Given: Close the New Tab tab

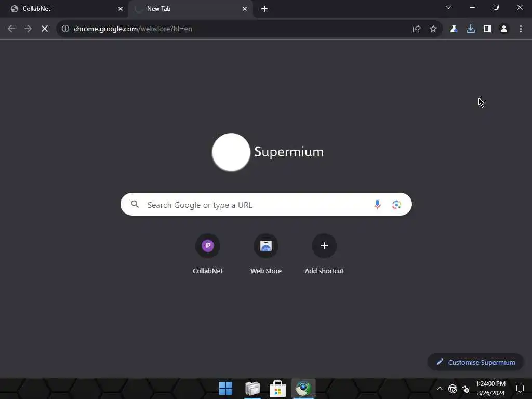Looking at the screenshot, I should (245, 9).
